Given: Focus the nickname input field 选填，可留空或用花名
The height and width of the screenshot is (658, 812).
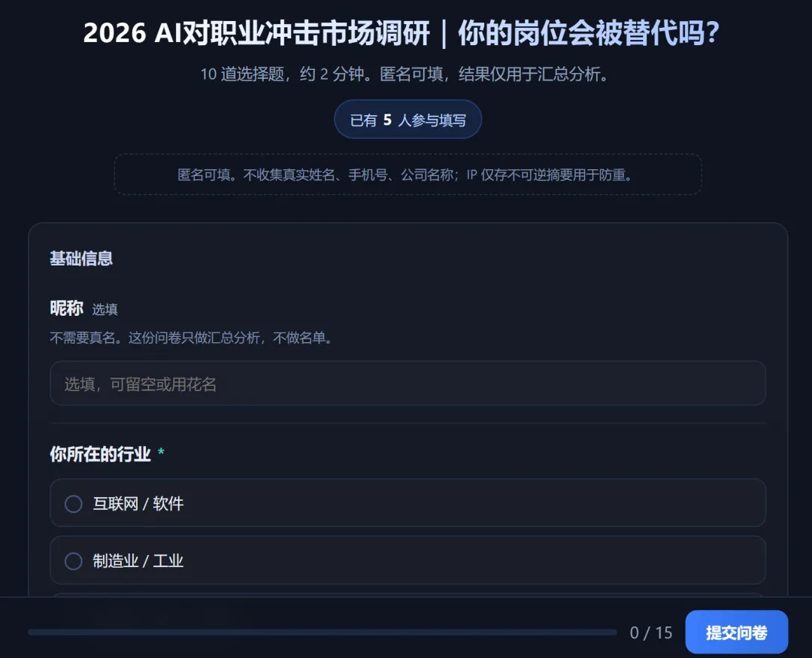Looking at the screenshot, I should (408, 384).
